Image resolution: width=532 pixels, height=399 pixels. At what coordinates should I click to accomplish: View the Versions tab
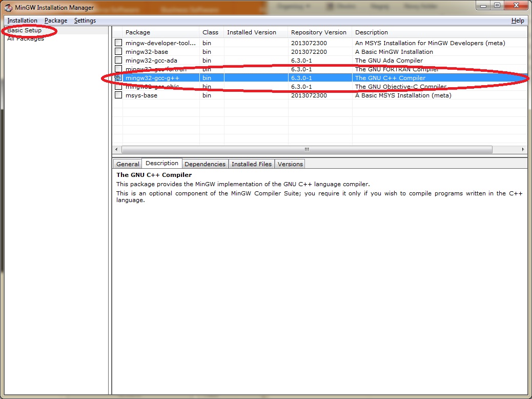(x=290, y=164)
